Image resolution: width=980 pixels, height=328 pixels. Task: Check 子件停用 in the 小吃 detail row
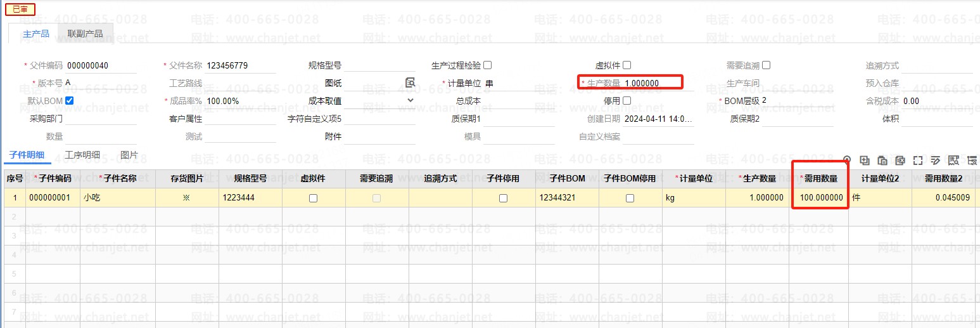pos(503,198)
